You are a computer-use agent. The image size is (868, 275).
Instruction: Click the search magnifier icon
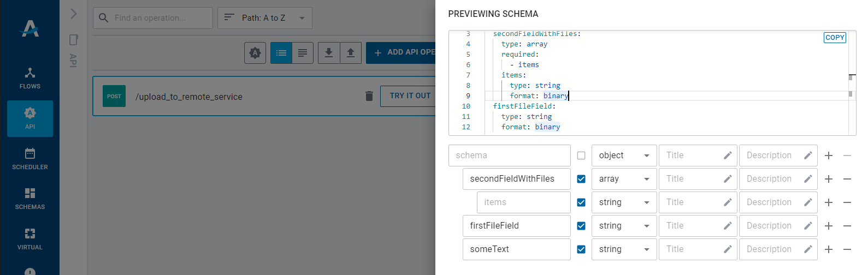[104, 18]
